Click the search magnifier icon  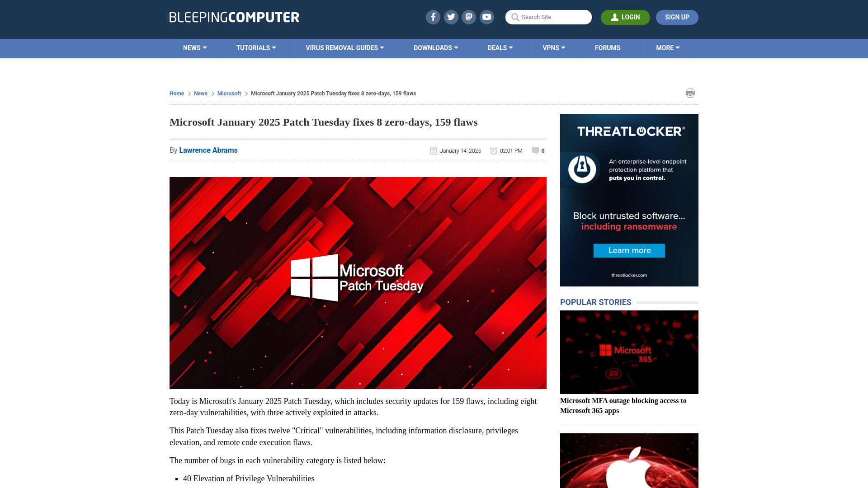coord(515,17)
